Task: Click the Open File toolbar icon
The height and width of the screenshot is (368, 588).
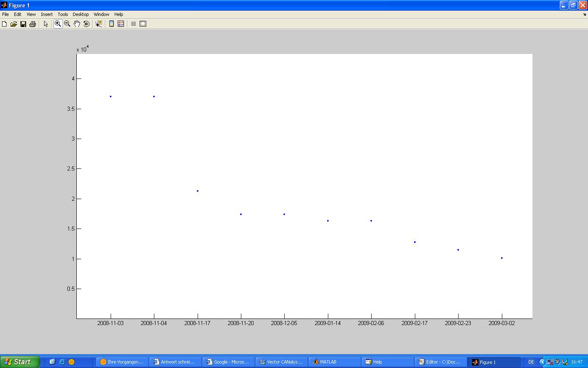Action: pyautogui.click(x=13, y=24)
